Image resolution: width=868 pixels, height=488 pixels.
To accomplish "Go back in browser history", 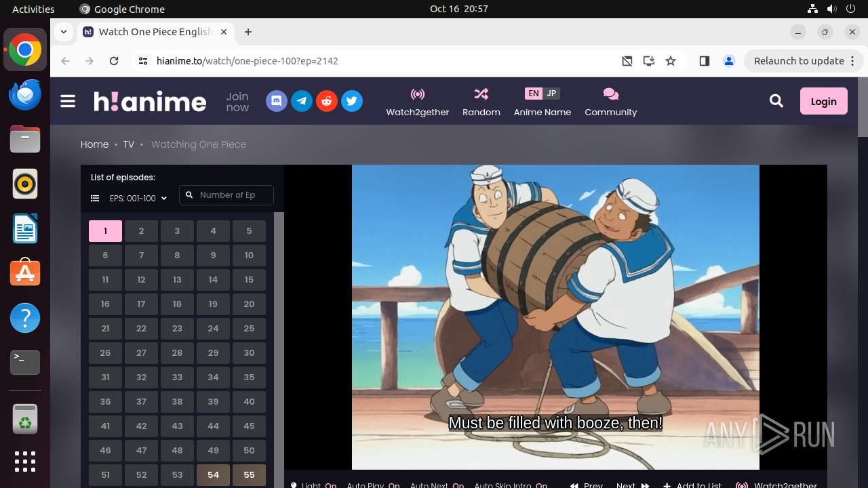I will [x=65, y=61].
